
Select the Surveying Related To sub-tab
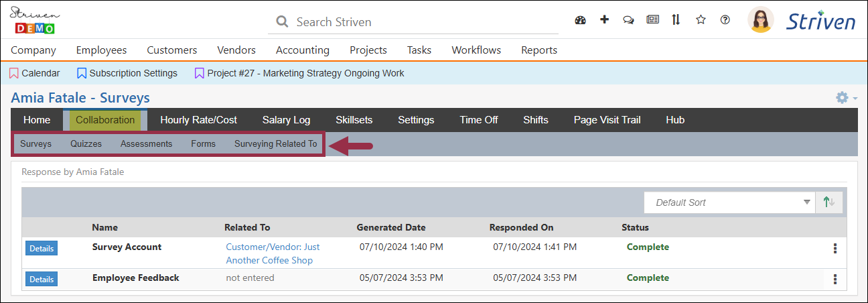[x=276, y=143]
